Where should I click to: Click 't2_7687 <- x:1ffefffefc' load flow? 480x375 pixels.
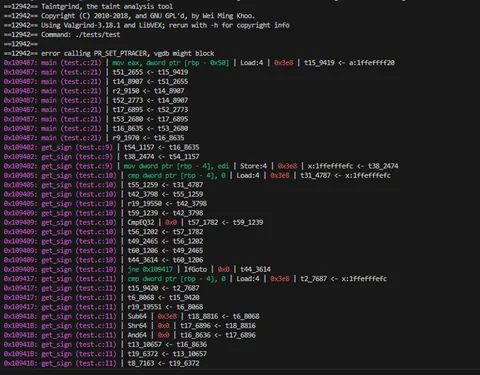pos(343,278)
